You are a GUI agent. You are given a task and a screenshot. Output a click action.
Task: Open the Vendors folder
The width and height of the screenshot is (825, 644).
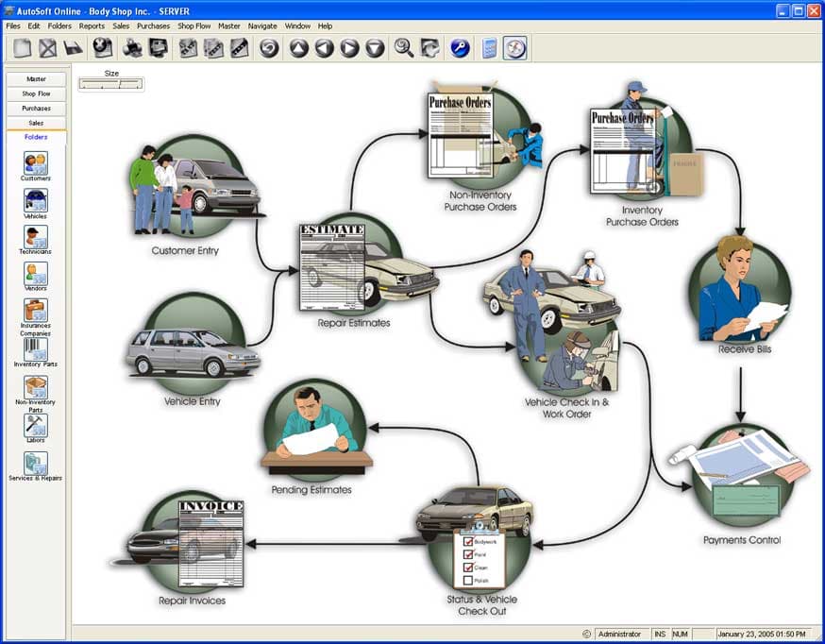coord(35,273)
